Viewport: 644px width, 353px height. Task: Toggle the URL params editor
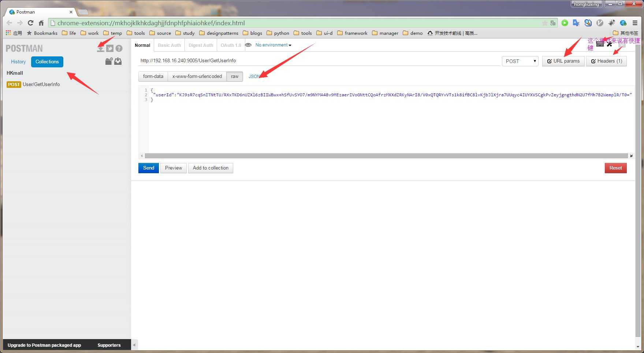click(563, 61)
